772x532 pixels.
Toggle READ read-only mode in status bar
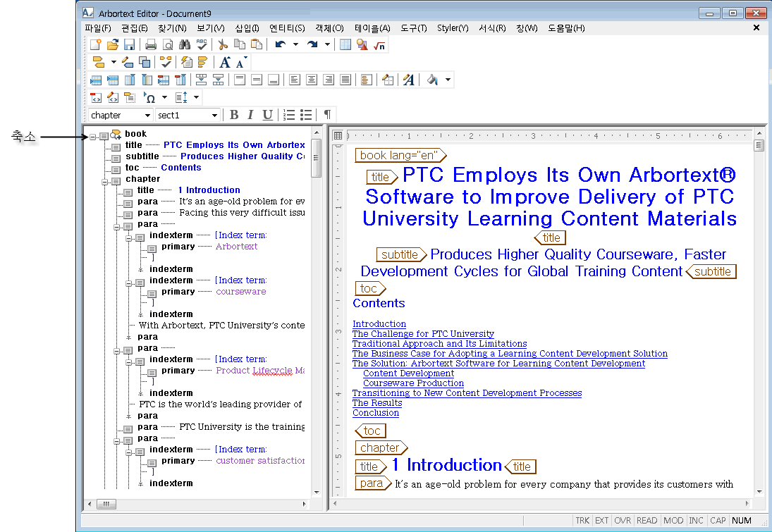(x=647, y=520)
